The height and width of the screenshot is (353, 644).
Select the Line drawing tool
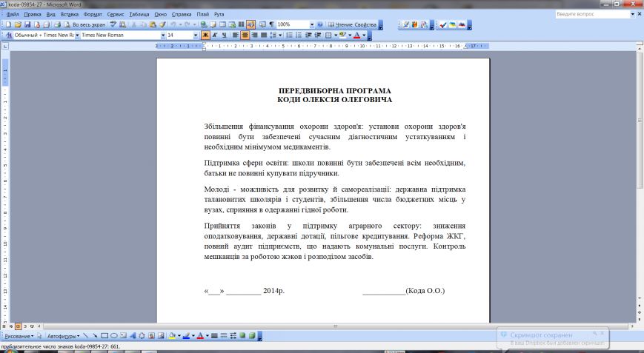pyautogui.click(x=85, y=336)
